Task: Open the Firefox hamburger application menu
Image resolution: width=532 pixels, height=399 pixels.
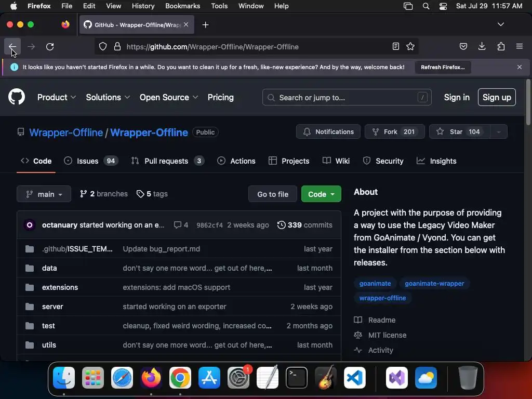Action: (520, 46)
